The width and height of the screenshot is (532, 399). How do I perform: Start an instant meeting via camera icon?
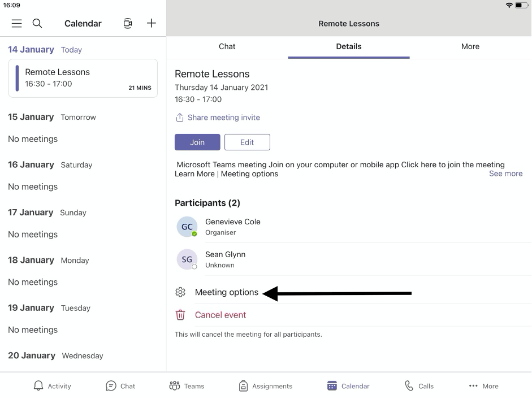click(128, 23)
